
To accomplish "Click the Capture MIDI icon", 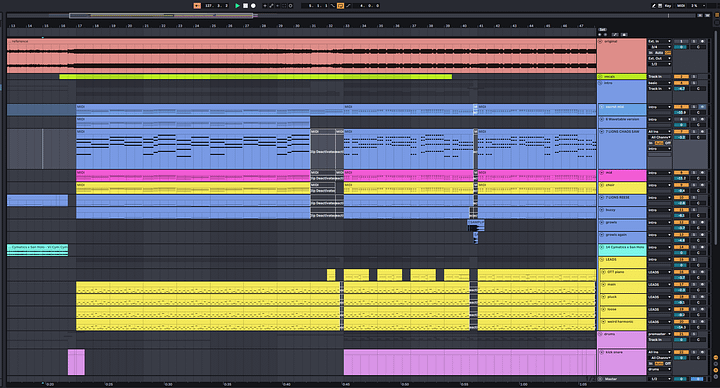I will tap(284, 6).
